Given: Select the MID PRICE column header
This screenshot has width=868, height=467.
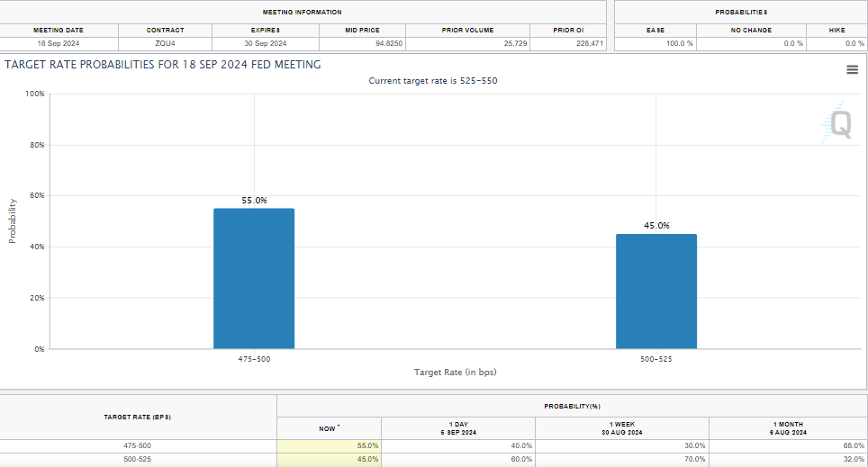Looking at the screenshot, I should 362,30.
